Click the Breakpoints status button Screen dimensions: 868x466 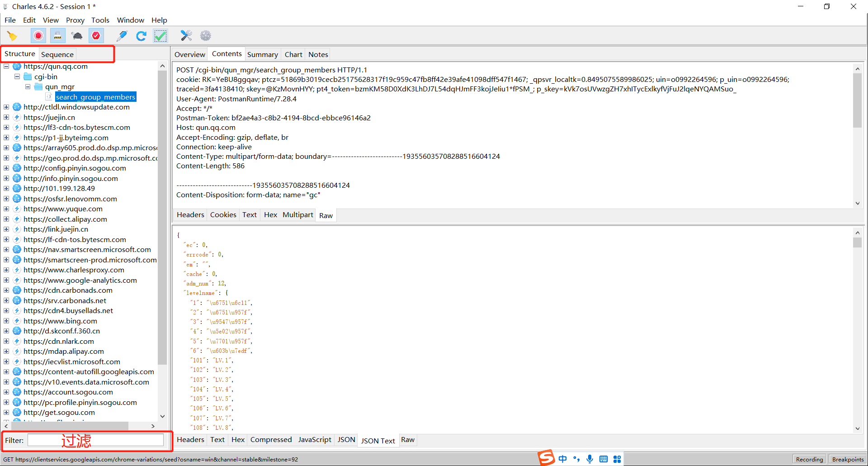coord(848,459)
